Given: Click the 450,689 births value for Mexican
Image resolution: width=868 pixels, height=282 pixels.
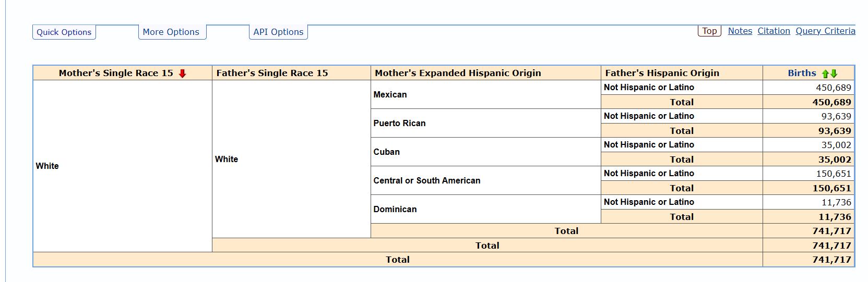Looking at the screenshot, I should (833, 88).
